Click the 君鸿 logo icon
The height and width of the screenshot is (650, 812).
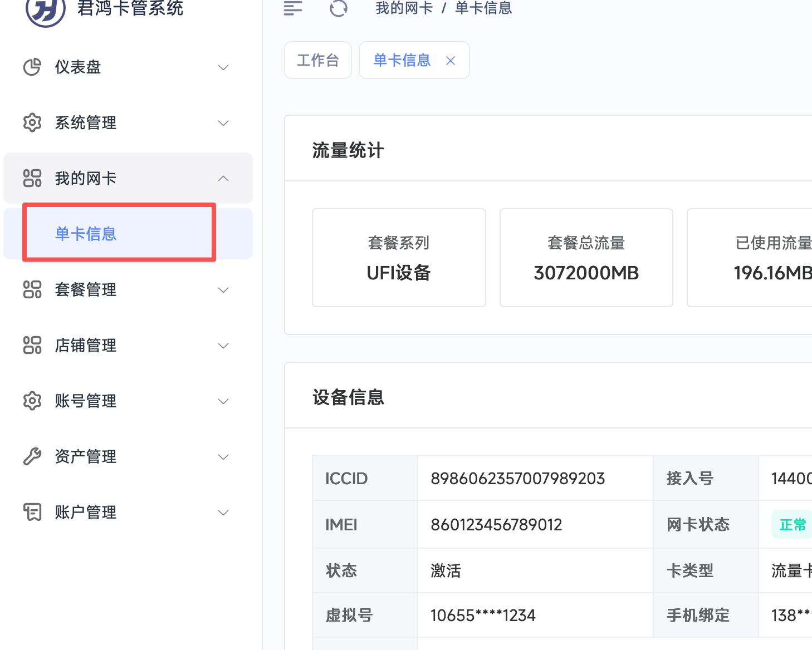[x=46, y=10]
